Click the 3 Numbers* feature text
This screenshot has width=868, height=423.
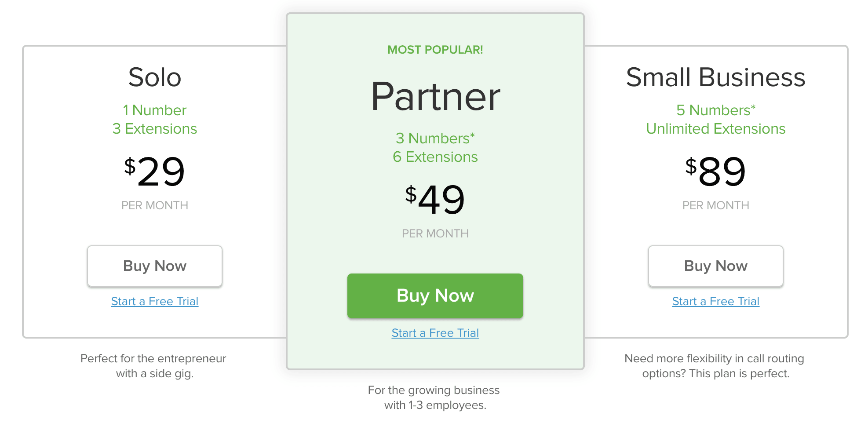[435, 138]
